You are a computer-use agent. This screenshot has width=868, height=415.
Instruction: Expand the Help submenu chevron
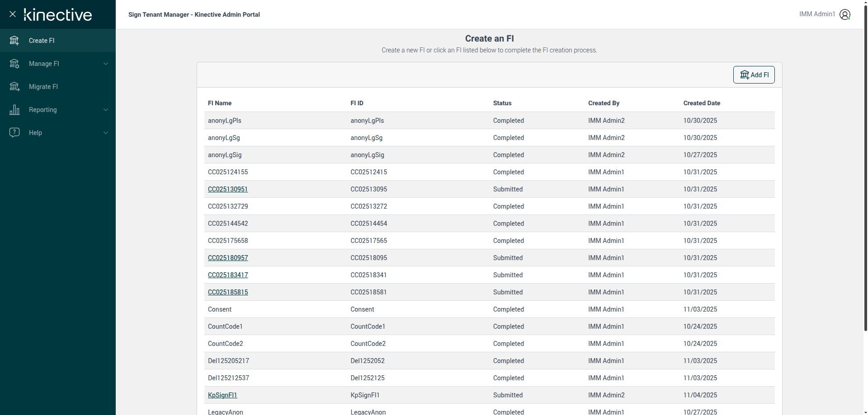tap(106, 133)
